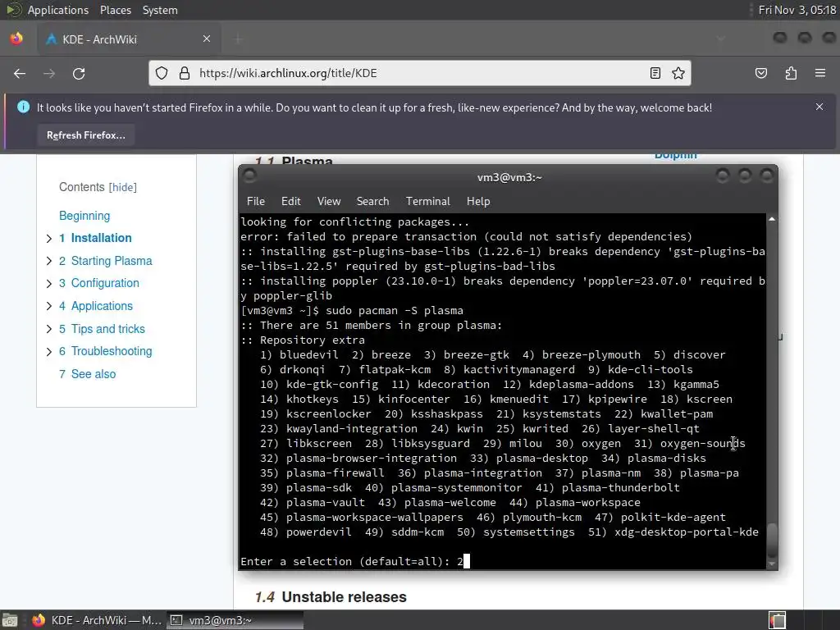
Task: Open the terminal Edit menu
Action: [x=291, y=202]
